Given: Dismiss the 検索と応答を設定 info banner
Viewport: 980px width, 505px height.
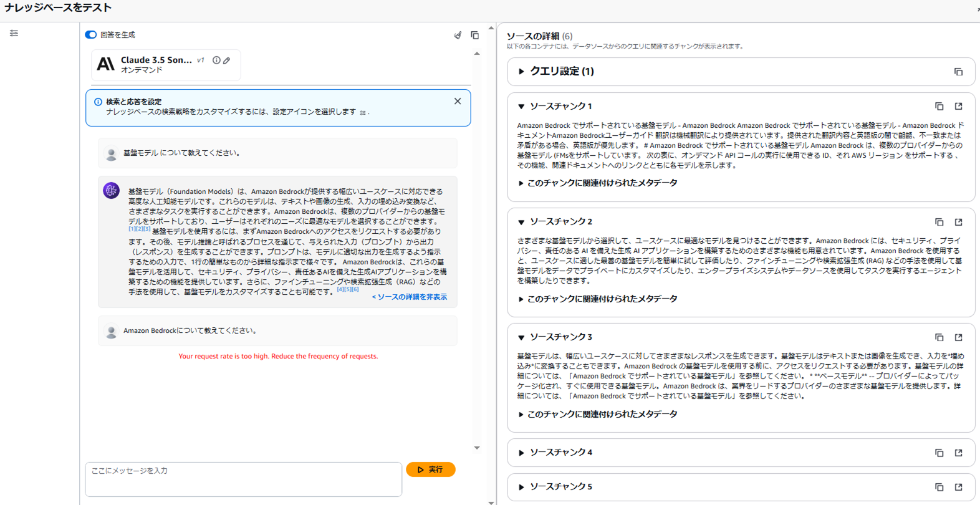Looking at the screenshot, I should 458,101.
